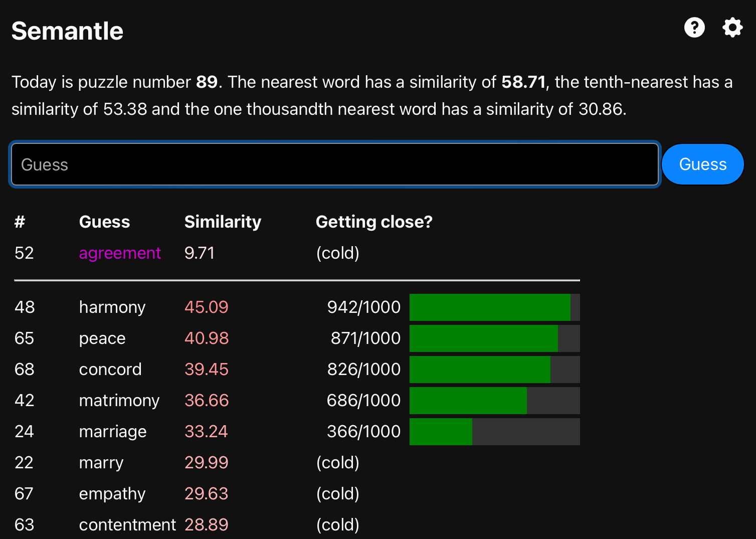This screenshot has height=539, width=756.
Task: Select the word 'agreement' in latest guess
Action: point(120,253)
